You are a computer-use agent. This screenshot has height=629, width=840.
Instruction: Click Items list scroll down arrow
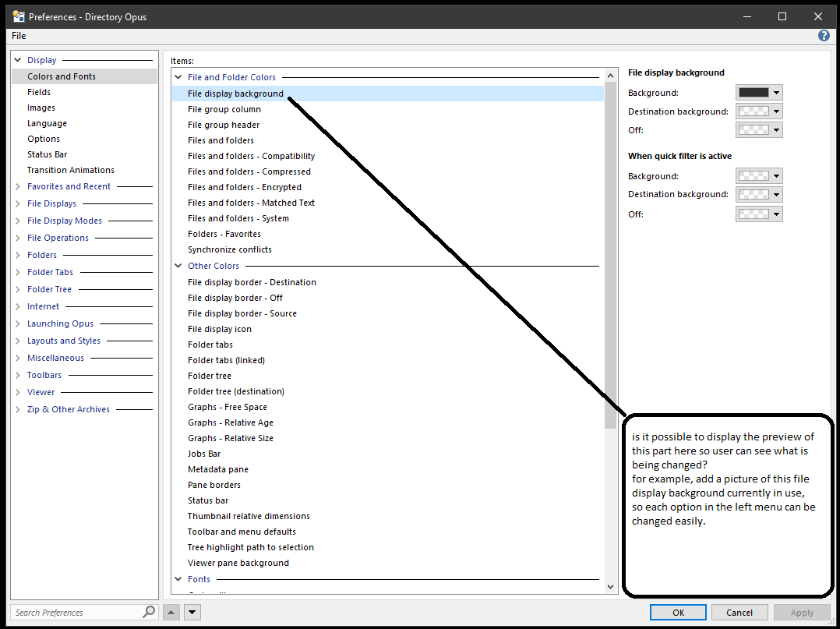[611, 587]
